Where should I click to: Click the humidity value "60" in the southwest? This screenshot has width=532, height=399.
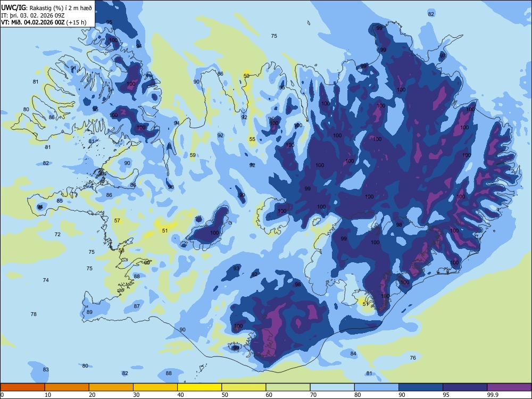coord(147,263)
